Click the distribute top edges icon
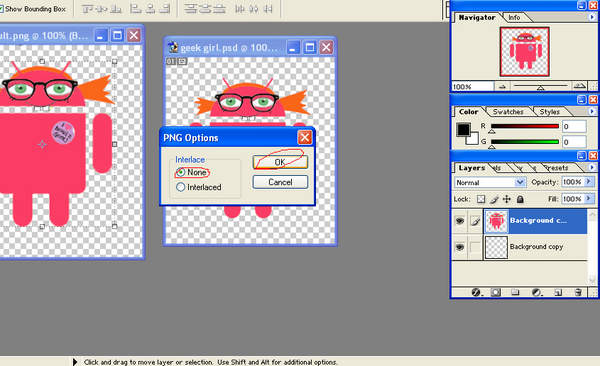Viewport: 600px width, 366px height. pos(190,8)
